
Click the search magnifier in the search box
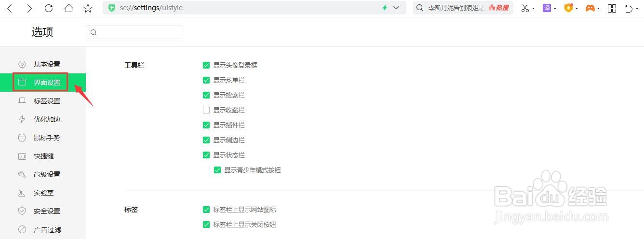coord(420,8)
